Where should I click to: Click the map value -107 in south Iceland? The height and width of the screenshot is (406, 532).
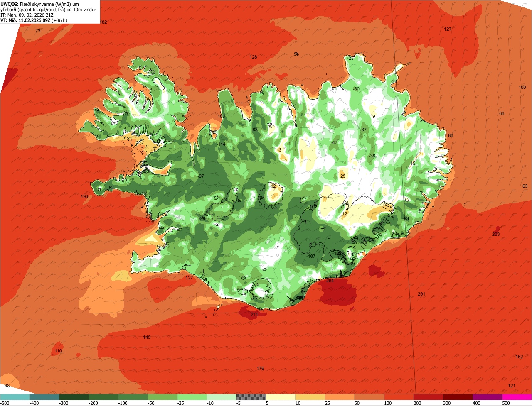point(310,257)
